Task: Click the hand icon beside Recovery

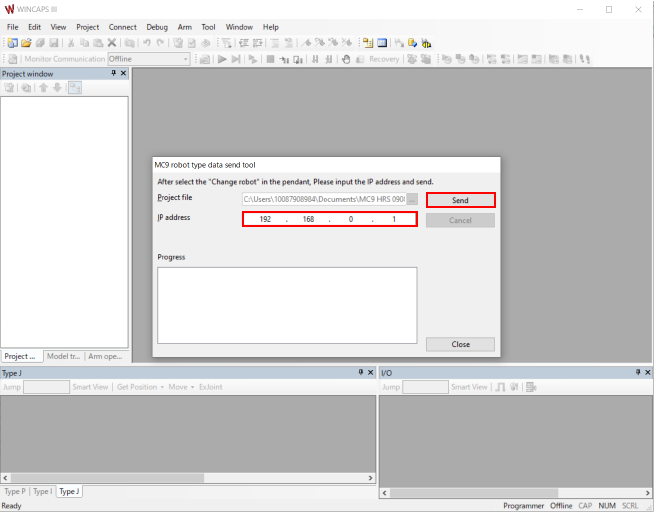Action: (346, 59)
